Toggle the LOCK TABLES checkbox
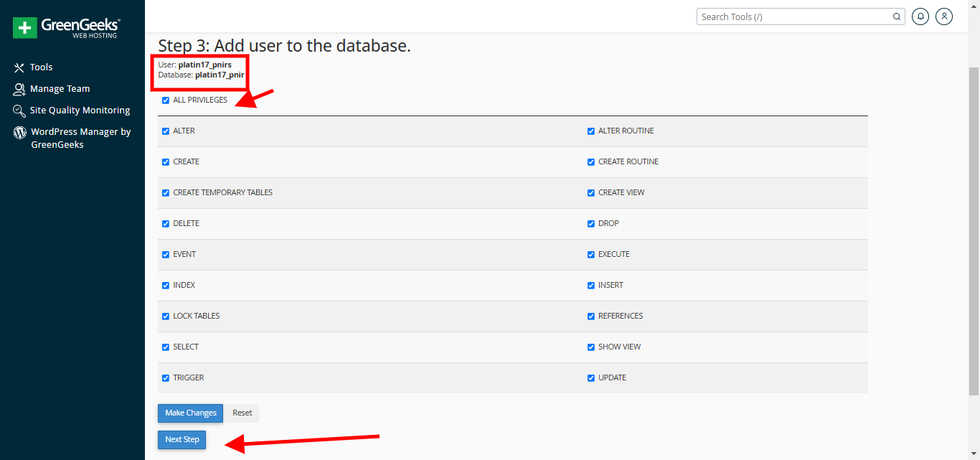Screen dimensions: 980x460 tap(166, 316)
